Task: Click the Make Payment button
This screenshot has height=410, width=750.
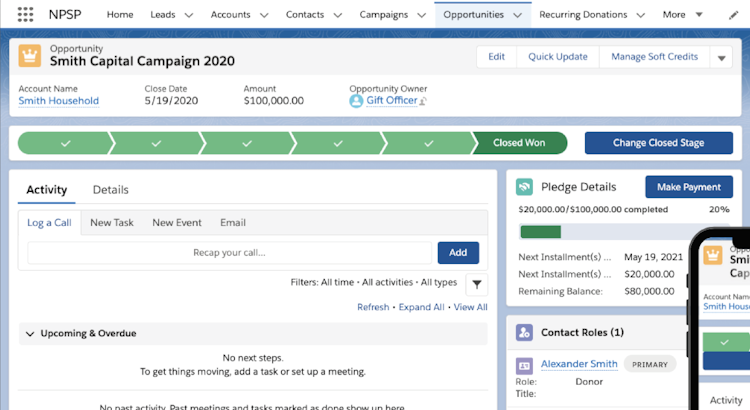Action: click(x=689, y=187)
